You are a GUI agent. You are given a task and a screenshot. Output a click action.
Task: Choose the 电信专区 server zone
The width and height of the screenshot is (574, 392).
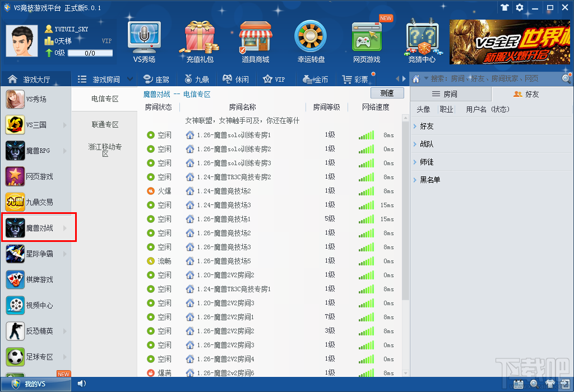tap(105, 99)
